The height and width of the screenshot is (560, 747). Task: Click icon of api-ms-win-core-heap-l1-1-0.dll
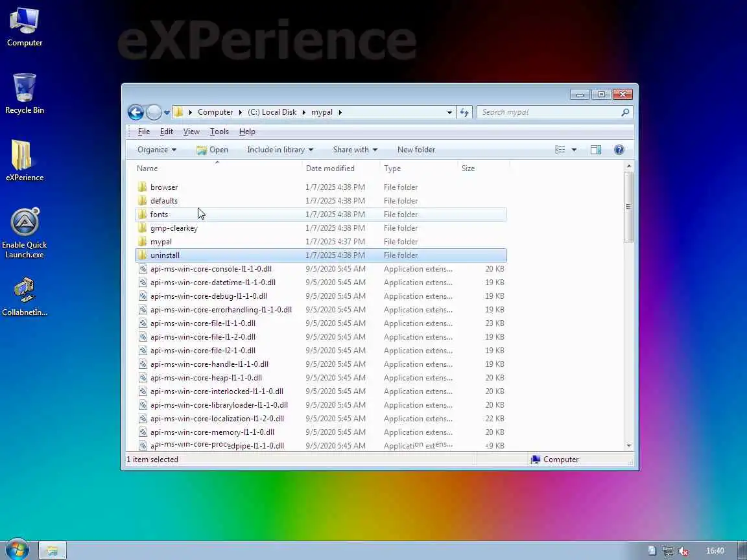[x=143, y=378]
